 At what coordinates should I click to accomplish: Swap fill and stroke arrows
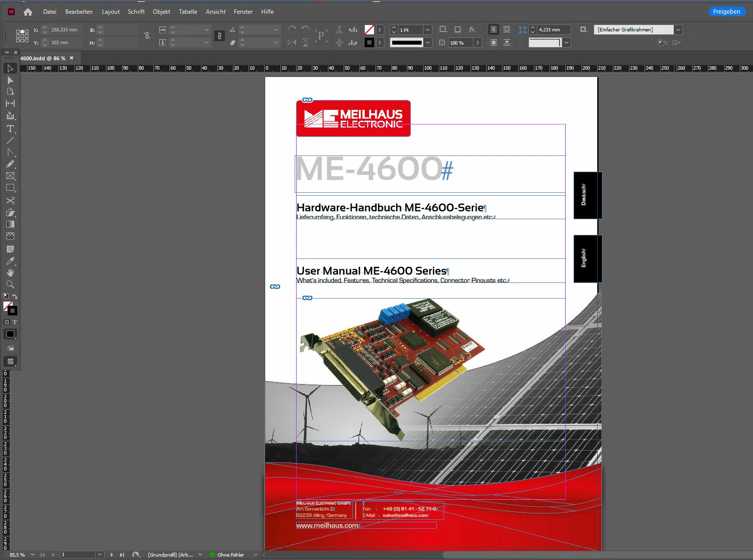click(x=15, y=296)
